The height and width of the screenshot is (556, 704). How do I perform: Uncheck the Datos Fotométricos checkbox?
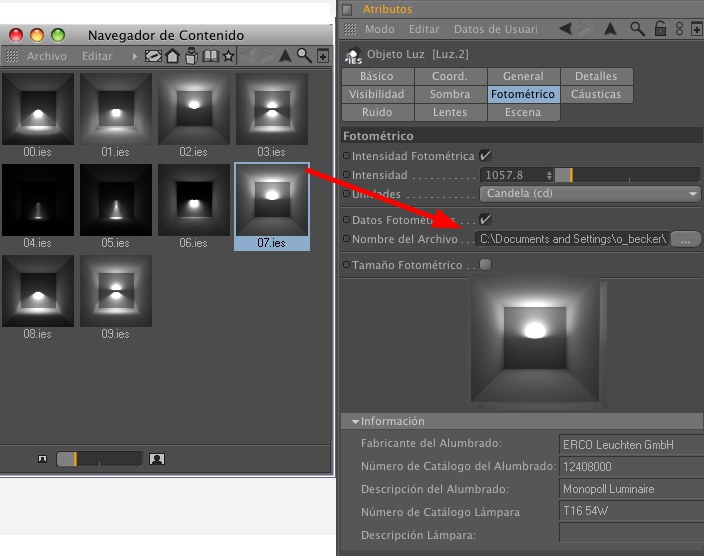[x=486, y=220]
